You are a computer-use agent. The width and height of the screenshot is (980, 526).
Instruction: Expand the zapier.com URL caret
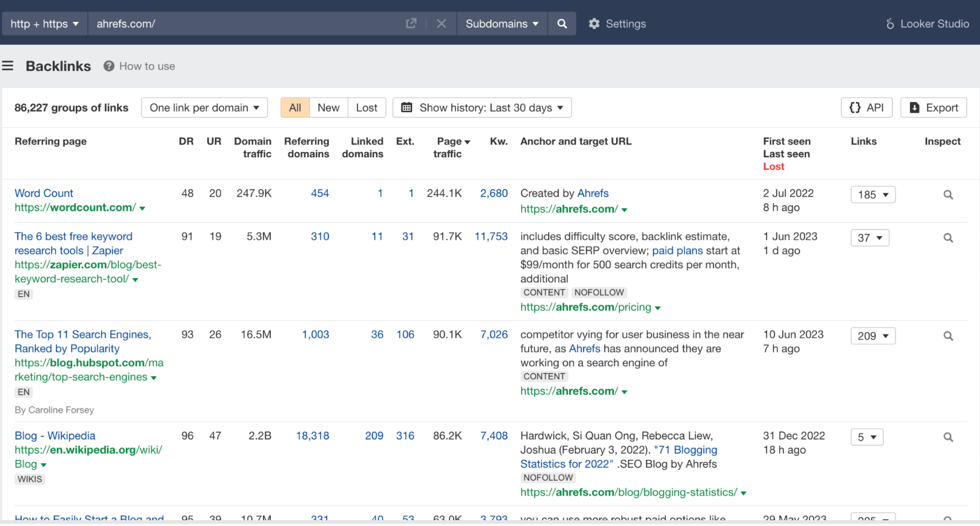pyautogui.click(x=135, y=280)
